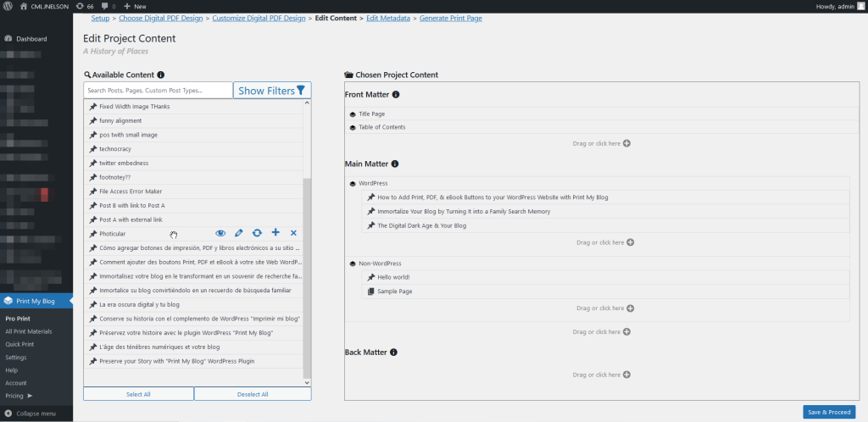Click the Non-WordPress part layer icon
This screenshot has width=868, height=422.
click(x=353, y=264)
